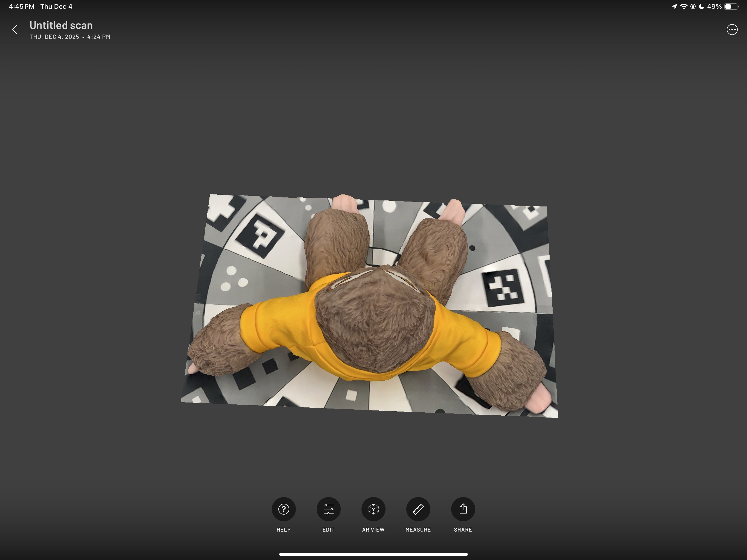
Task: Tap the Share export icon
Action: coord(463,509)
